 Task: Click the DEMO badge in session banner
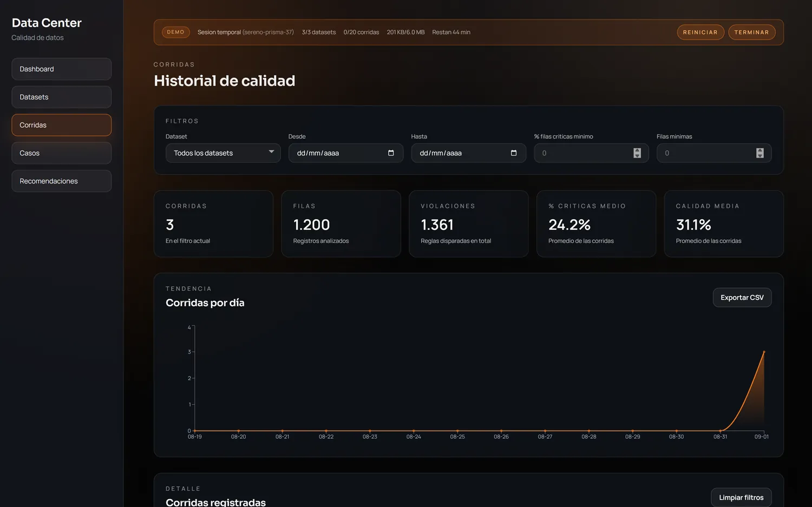click(x=175, y=32)
